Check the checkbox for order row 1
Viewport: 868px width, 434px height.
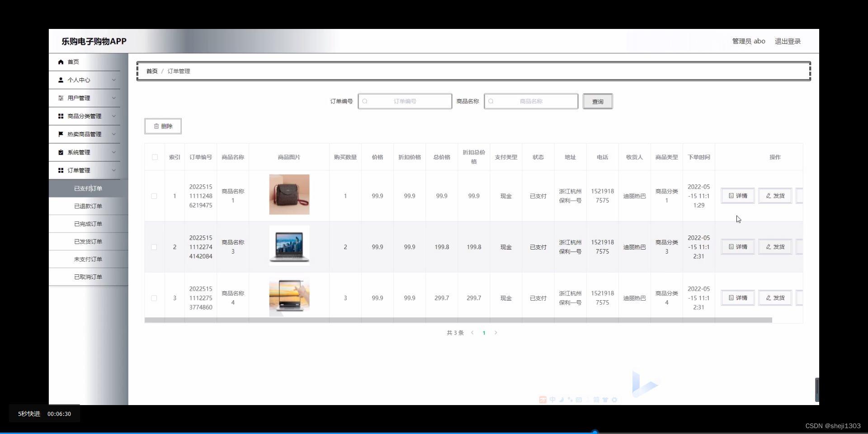[x=154, y=196]
